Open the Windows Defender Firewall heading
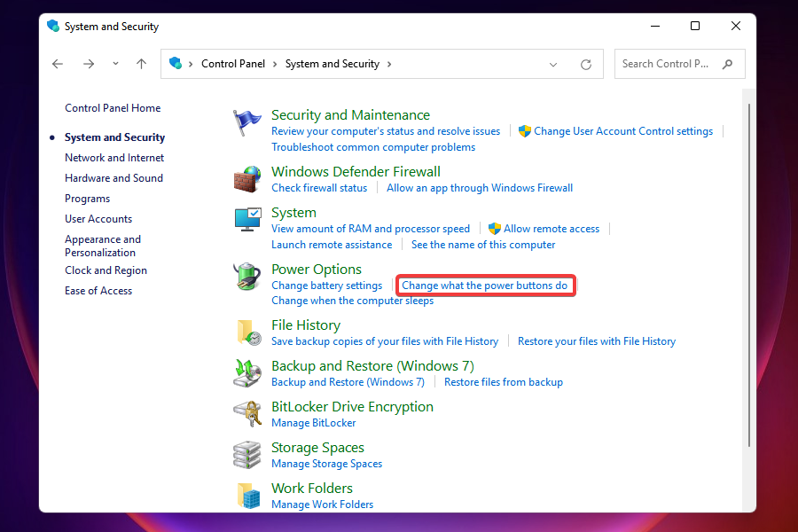798x532 pixels. coord(356,171)
